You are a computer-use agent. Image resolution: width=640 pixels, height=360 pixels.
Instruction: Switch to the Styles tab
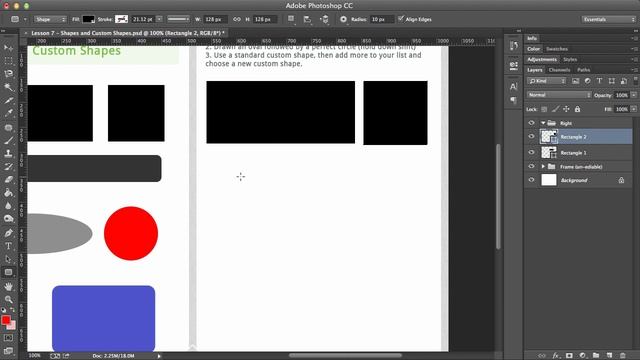[570, 59]
